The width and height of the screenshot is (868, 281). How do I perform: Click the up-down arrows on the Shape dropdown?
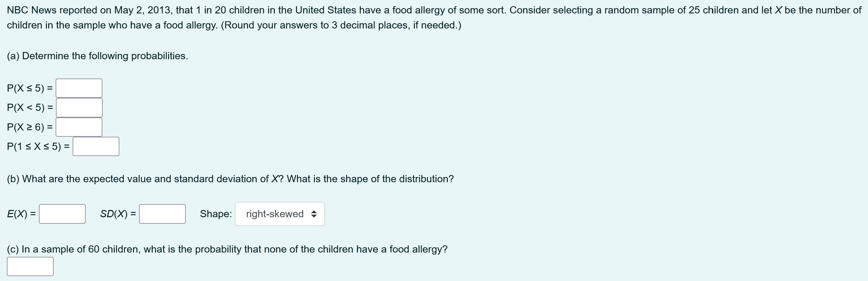pos(314,214)
